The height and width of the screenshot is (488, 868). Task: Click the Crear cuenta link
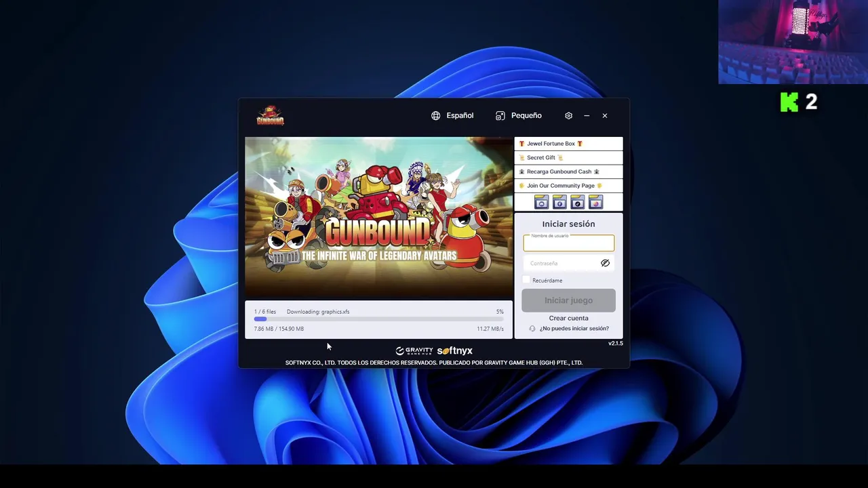pyautogui.click(x=568, y=318)
